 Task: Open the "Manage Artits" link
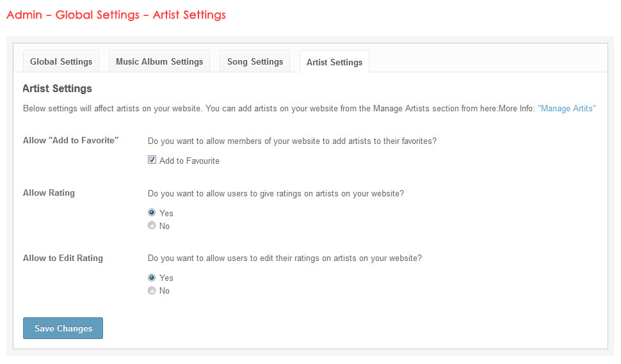coord(567,109)
